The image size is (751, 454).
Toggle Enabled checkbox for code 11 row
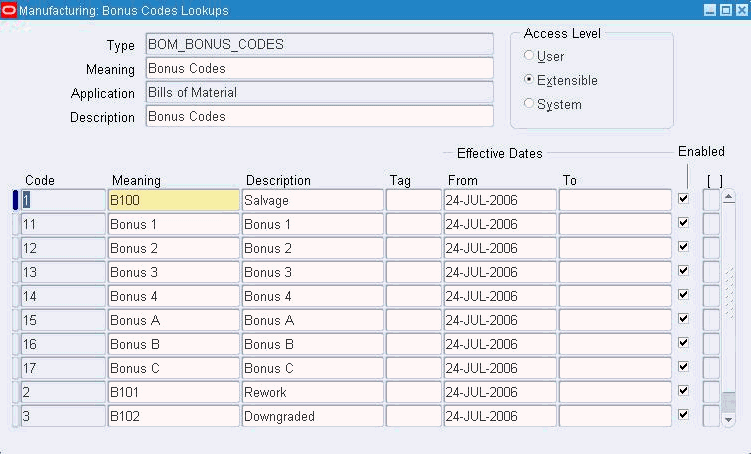(683, 223)
